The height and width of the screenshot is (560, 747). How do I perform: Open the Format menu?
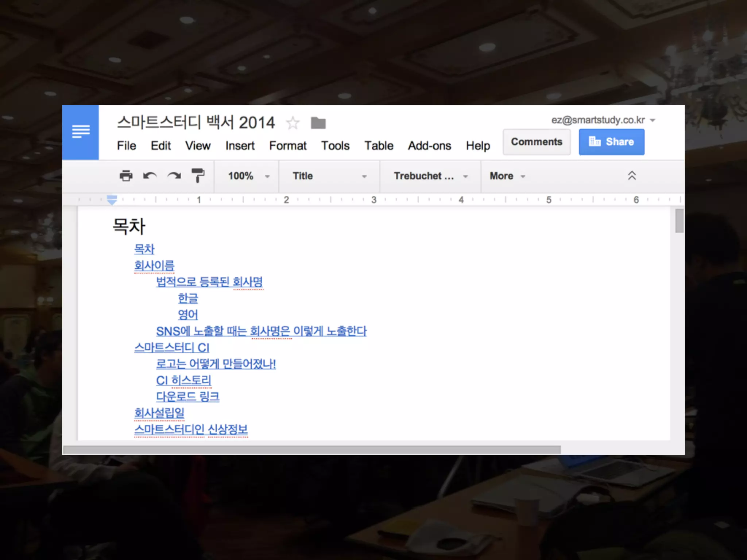click(287, 146)
